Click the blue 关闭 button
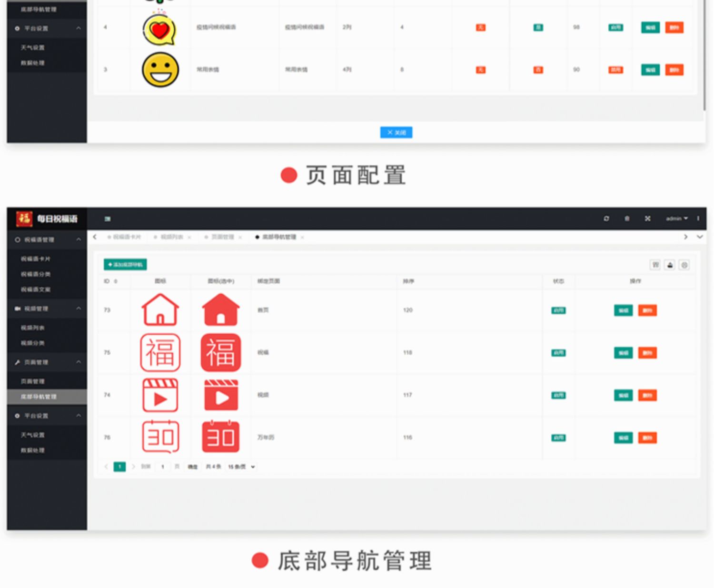 pos(396,132)
